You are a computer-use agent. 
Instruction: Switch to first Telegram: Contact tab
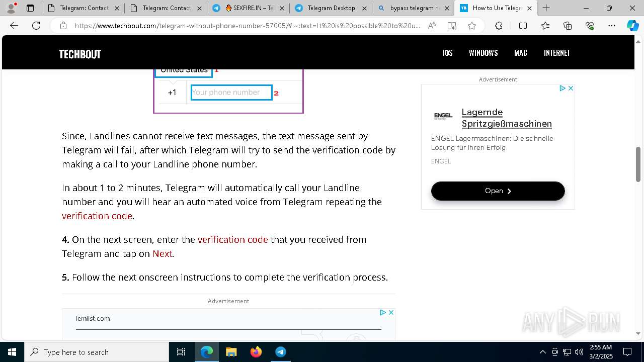coord(83,8)
